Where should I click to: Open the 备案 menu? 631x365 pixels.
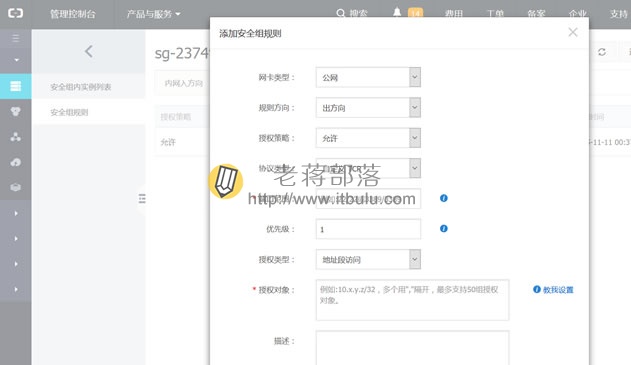(536, 14)
